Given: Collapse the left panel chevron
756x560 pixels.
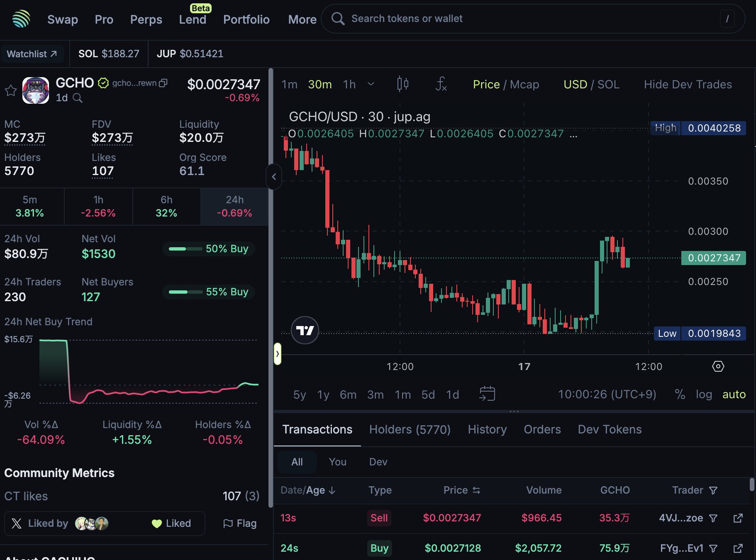Looking at the screenshot, I should (274, 177).
